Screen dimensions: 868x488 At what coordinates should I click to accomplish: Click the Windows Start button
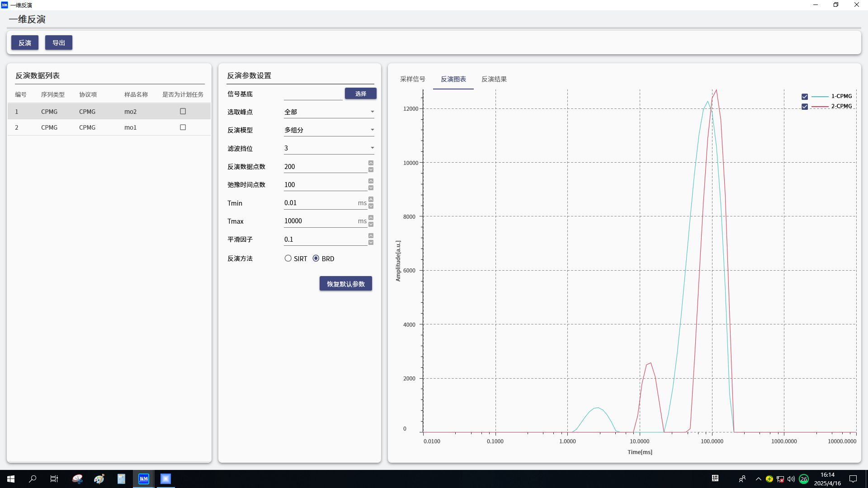coord(11,479)
